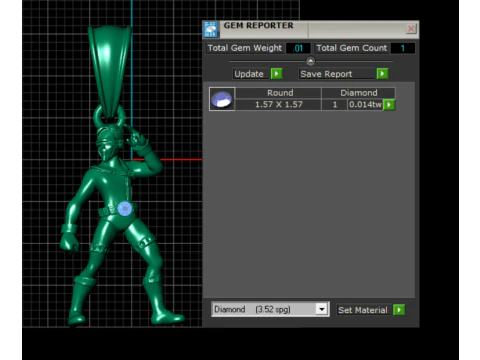
Task: Close the Gem Reporter panel
Action: pos(411,29)
